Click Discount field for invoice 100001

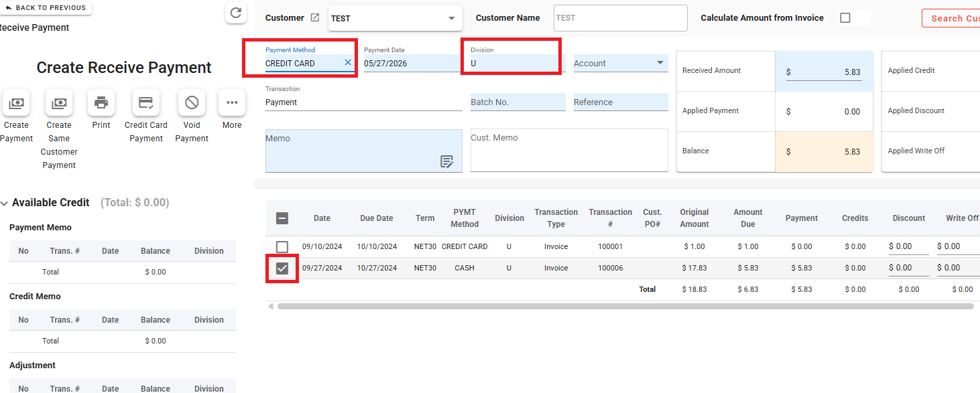pos(909,246)
